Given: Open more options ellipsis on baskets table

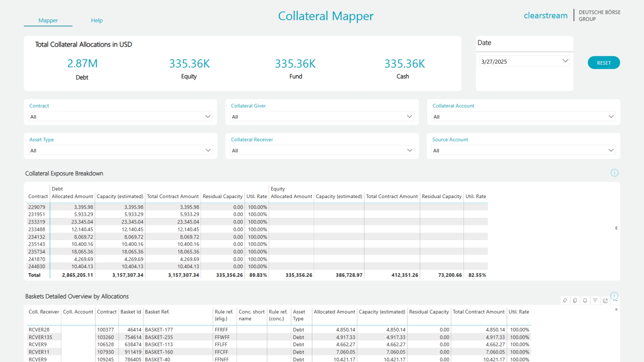Looking at the screenshot, I should [615, 301].
